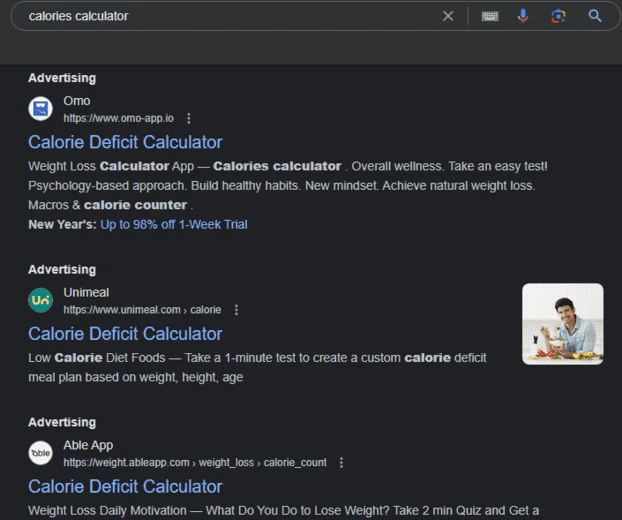Open the Able App favicon icon

[40, 453]
